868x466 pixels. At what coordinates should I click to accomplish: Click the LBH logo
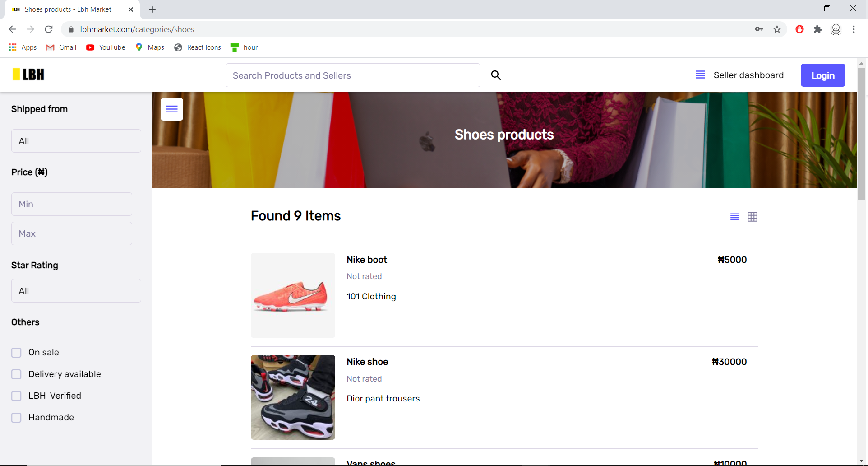tap(28, 75)
